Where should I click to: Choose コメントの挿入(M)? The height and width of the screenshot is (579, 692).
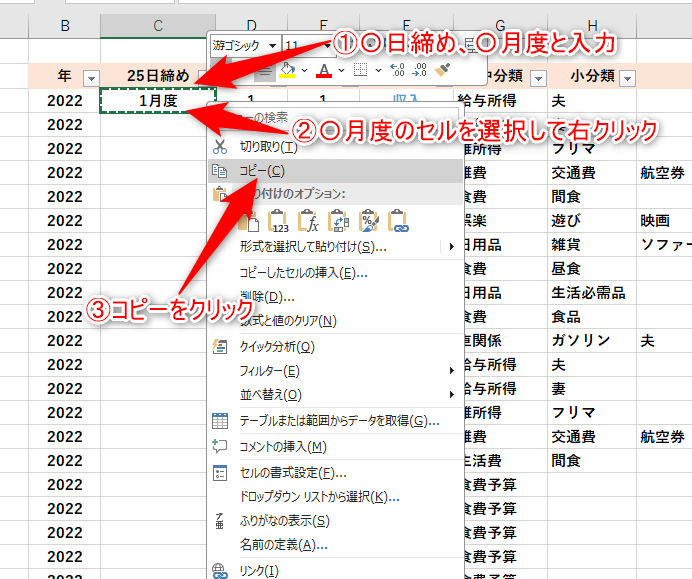click(x=335, y=447)
